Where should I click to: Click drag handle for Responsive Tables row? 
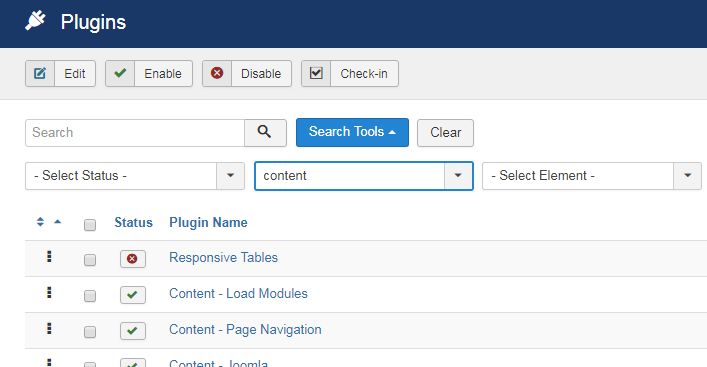tap(49, 257)
